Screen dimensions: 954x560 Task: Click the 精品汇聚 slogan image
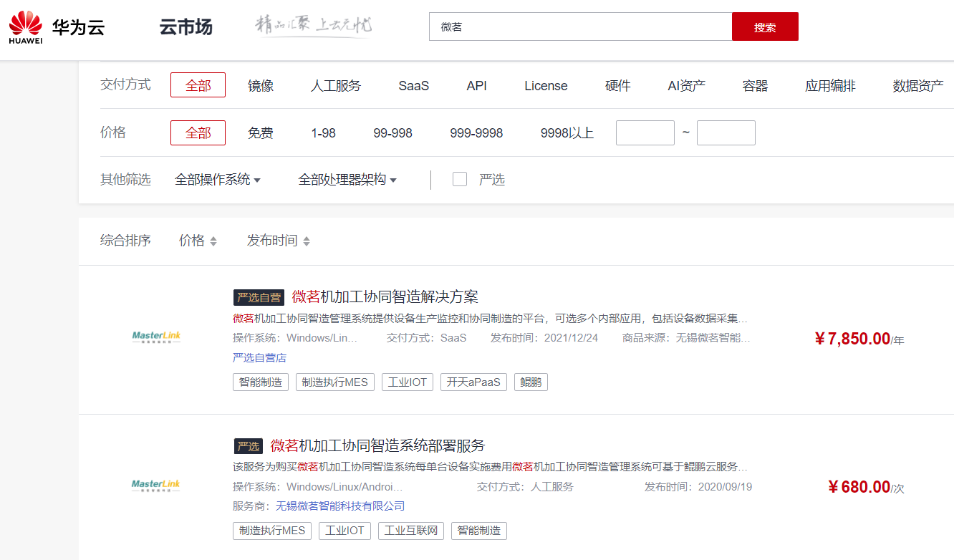314,26
